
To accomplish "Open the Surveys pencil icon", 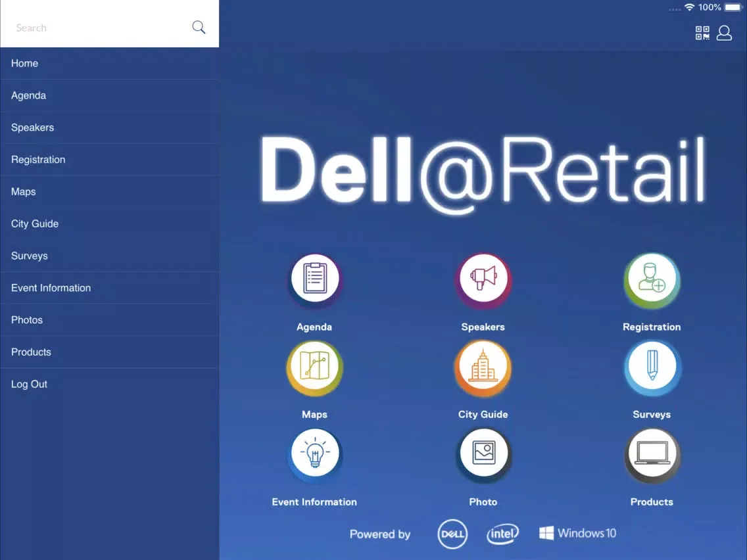I will tap(652, 367).
